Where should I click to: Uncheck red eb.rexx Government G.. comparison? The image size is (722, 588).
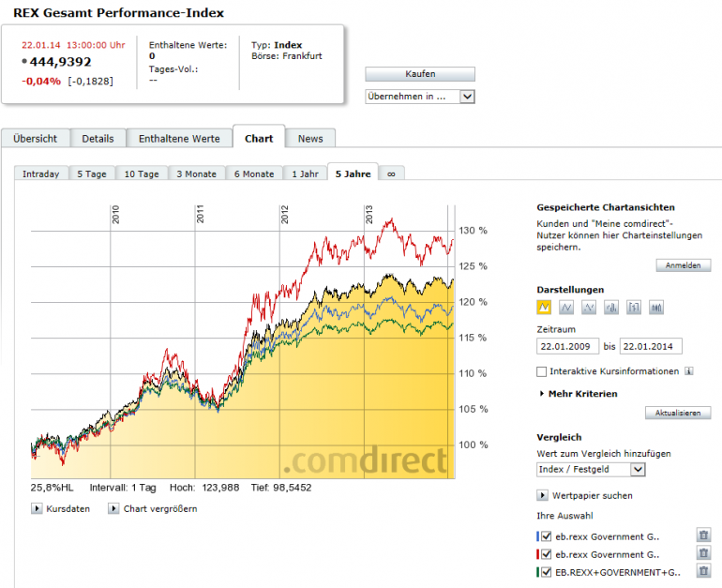point(546,554)
